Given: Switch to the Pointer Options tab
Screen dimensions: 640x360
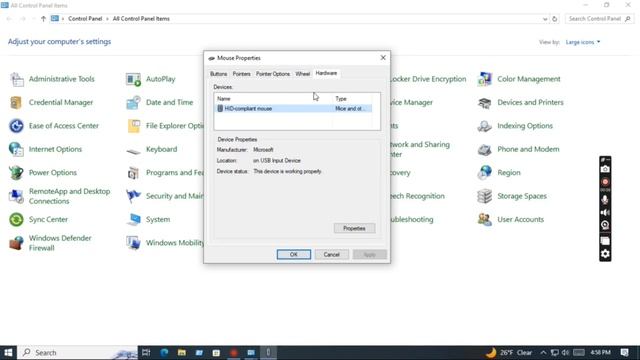Looking at the screenshot, I should pos(273,74).
